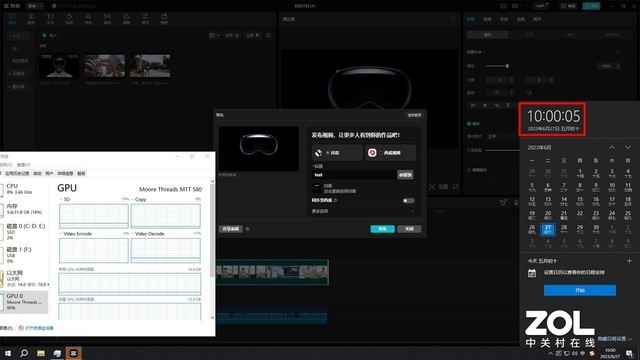Select 内存 in the Task Manager sidebar
The image size is (640, 360).
pos(24,209)
